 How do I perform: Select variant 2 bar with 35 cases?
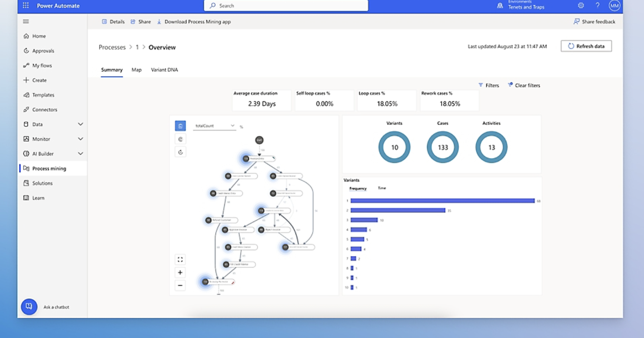[398, 210]
